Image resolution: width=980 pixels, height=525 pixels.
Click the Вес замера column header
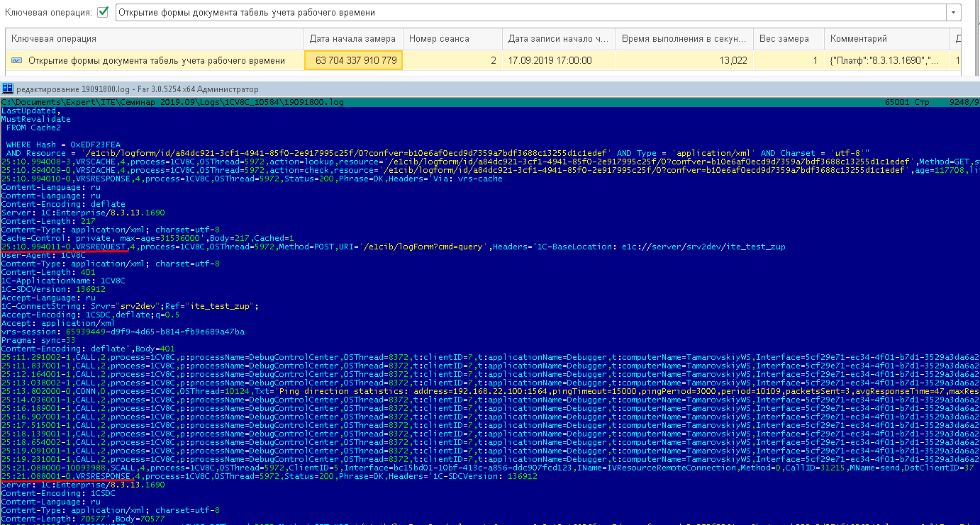(x=787, y=39)
